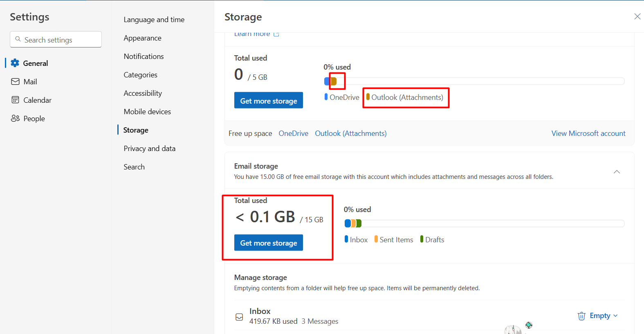This screenshot has width=644, height=334.
Task: Close the Storage settings dialog
Action: click(637, 16)
